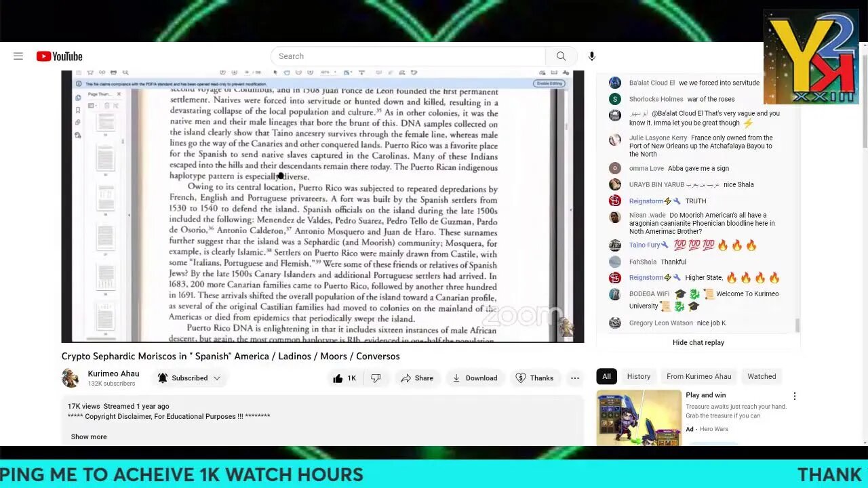Click Gregory Leon Watson's nice job K message
Screen dimensions: 868x488
tap(711, 323)
